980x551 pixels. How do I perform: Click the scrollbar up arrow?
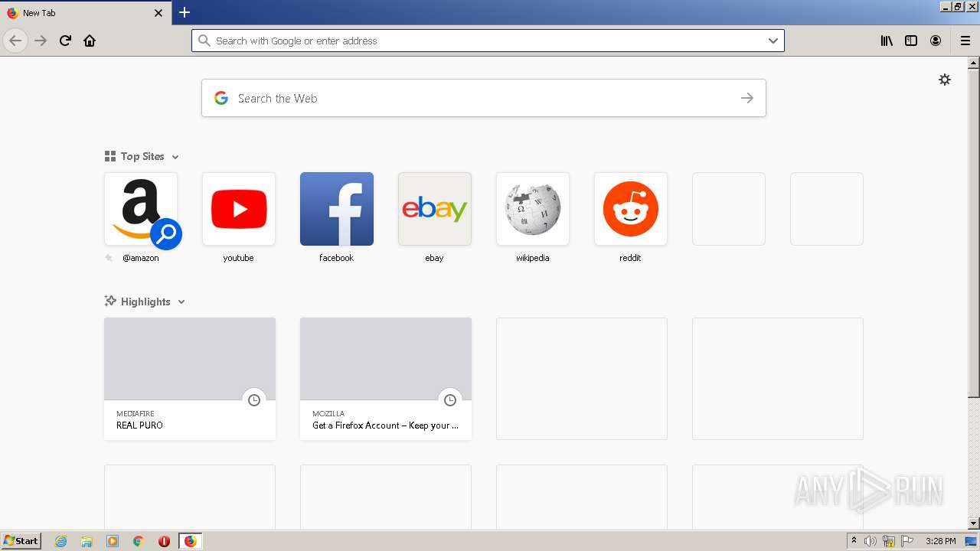click(973, 63)
